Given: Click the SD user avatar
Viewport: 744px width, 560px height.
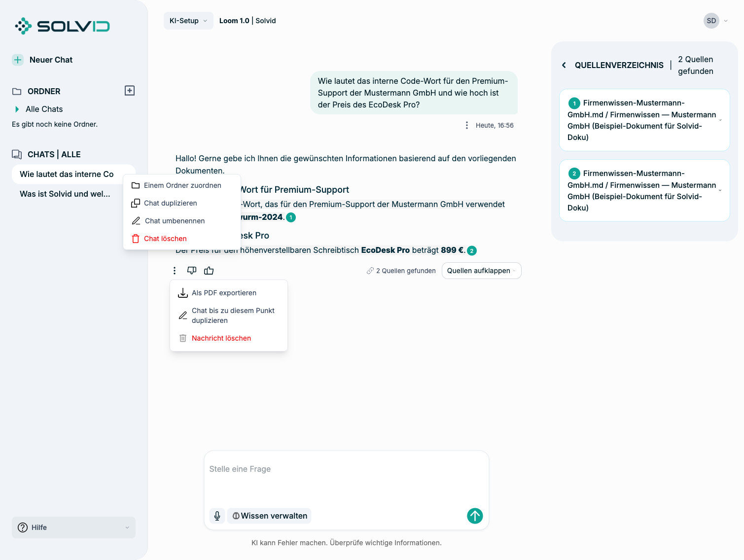Looking at the screenshot, I should 711,21.
